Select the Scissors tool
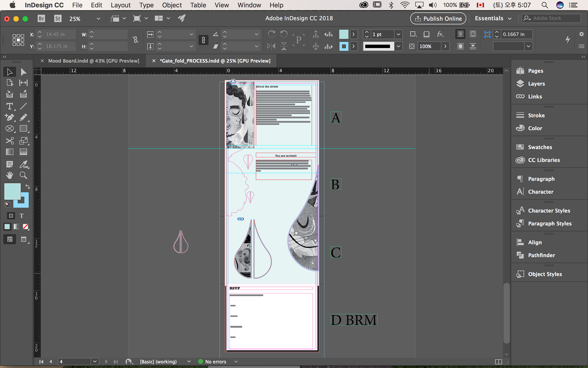The height and width of the screenshot is (368, 588). tap(9, 141)
